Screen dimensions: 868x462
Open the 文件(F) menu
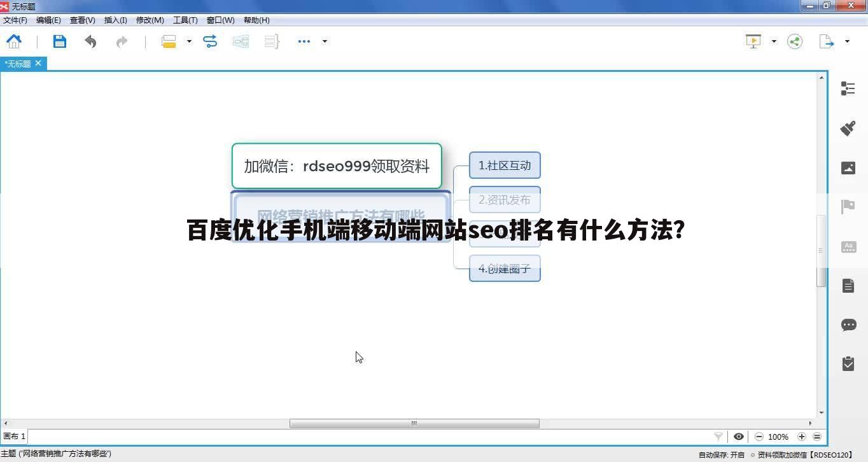pos(15,20)
